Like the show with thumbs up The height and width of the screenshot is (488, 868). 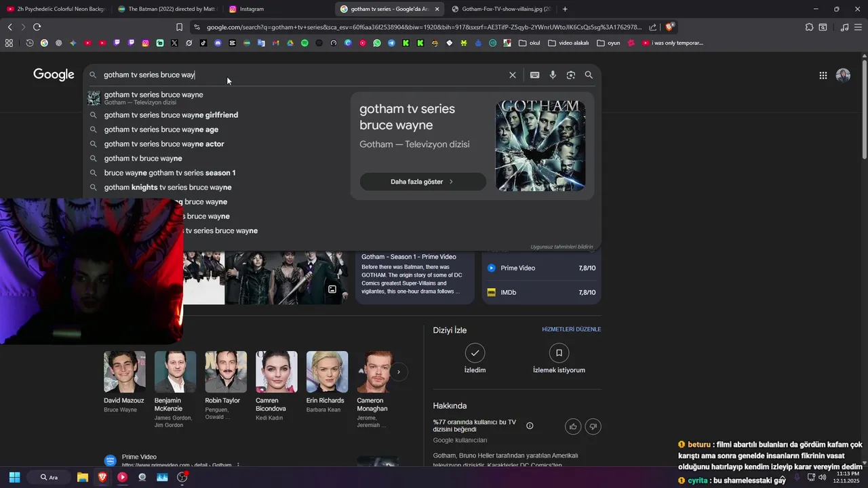coord(573,426)
